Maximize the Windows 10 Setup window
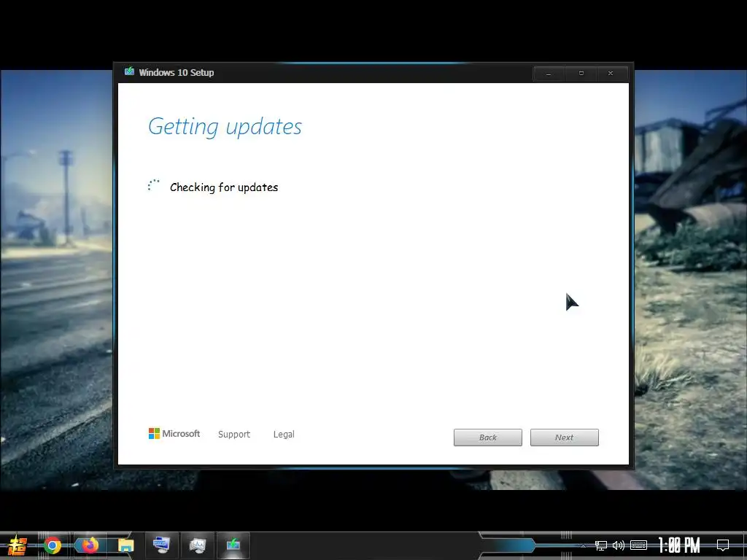 (581, 74)
